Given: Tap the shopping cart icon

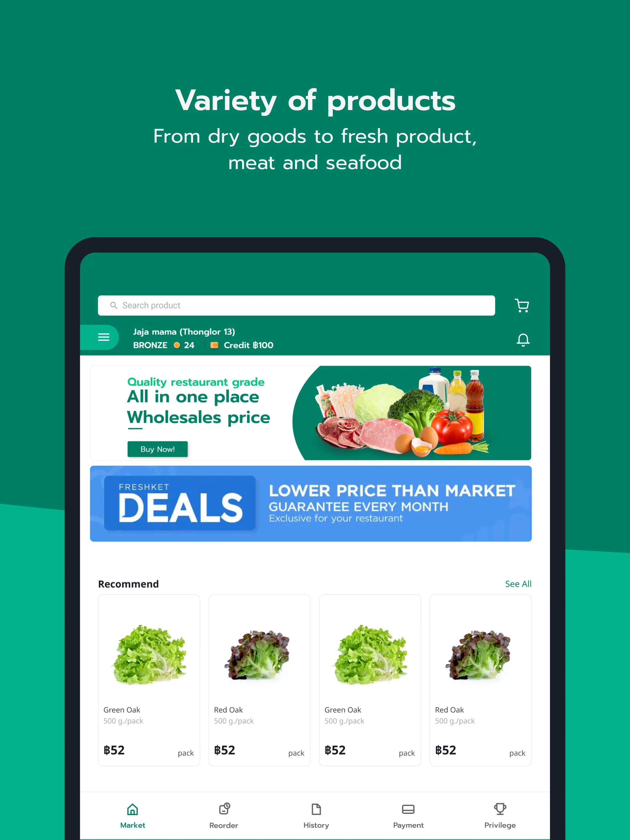Looking at the screenshot, I should pos(522,305).
